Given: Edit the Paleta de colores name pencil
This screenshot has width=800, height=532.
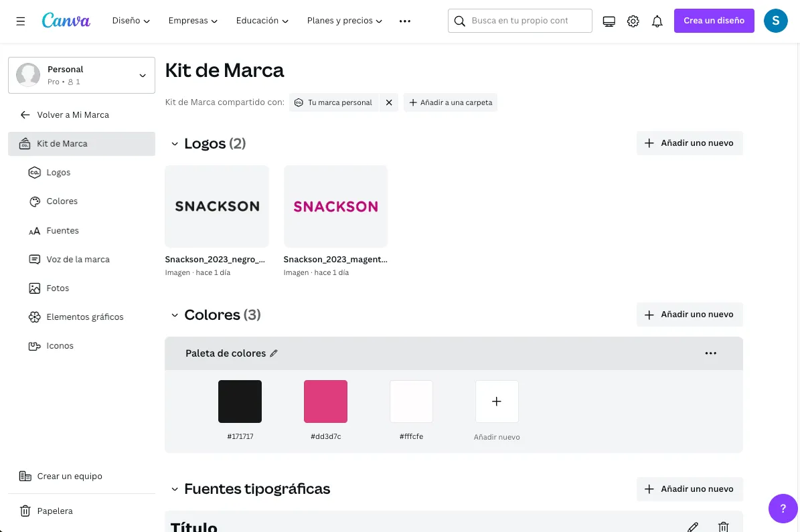Looking at the screenshot, I should coord(274,353).
